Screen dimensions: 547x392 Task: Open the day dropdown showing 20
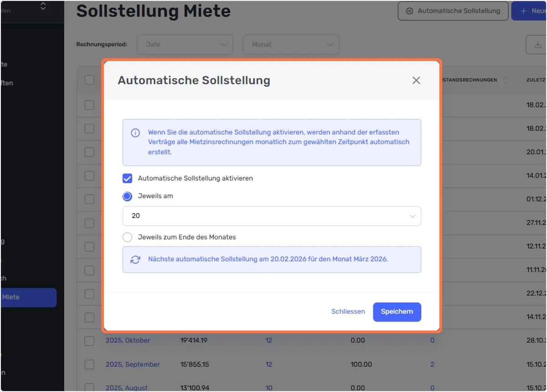(272, 216)
